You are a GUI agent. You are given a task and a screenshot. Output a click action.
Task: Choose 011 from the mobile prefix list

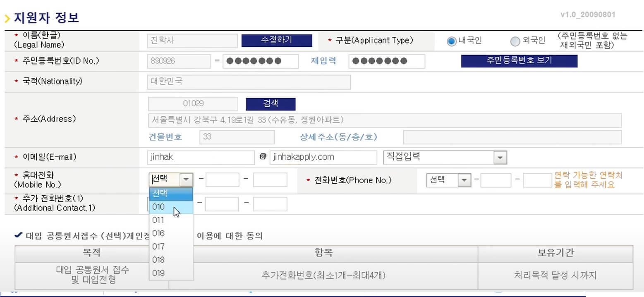click(158, 220)
